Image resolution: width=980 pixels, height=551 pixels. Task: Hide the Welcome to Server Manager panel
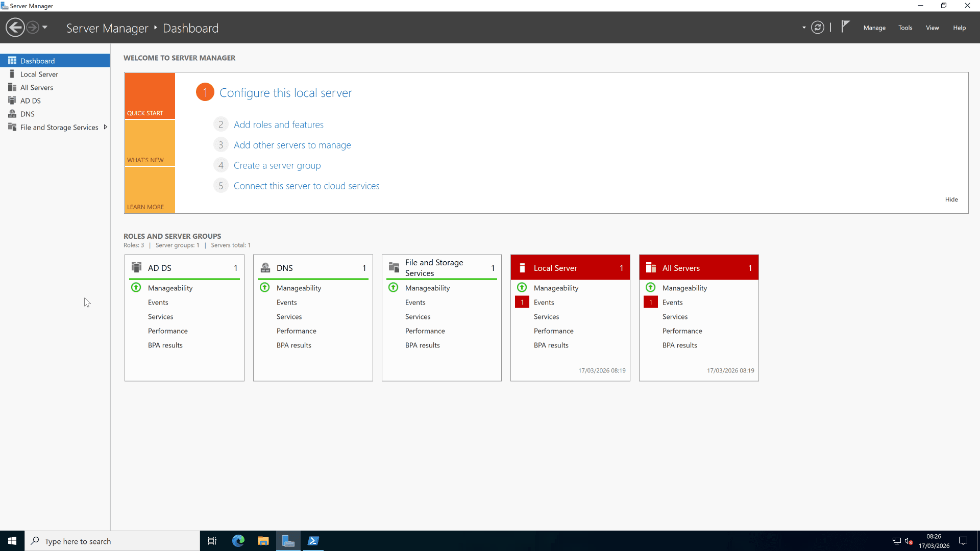point(951,199)
